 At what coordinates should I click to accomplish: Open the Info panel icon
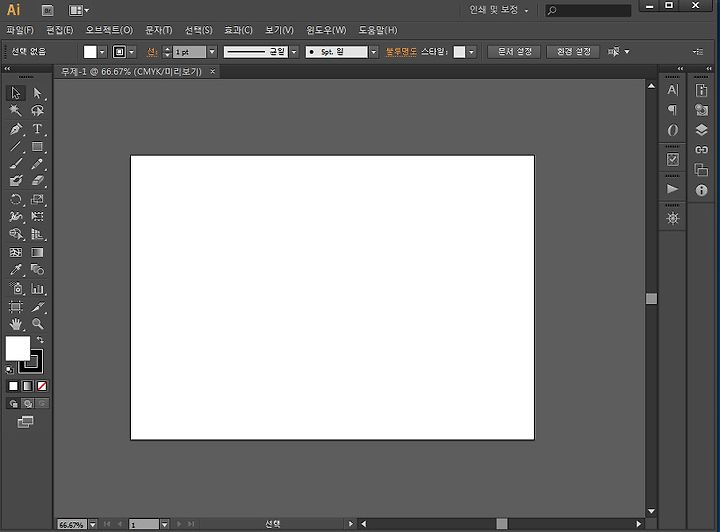(701, 190)
